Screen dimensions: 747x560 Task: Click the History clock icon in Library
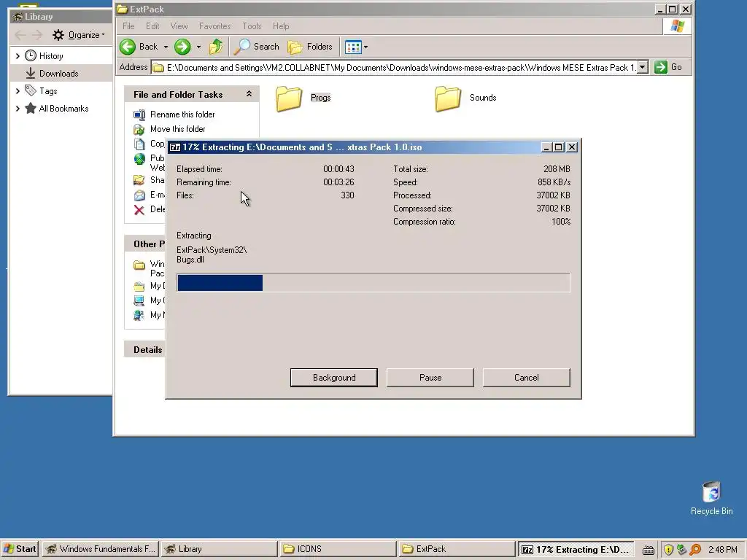pos(31,55)
